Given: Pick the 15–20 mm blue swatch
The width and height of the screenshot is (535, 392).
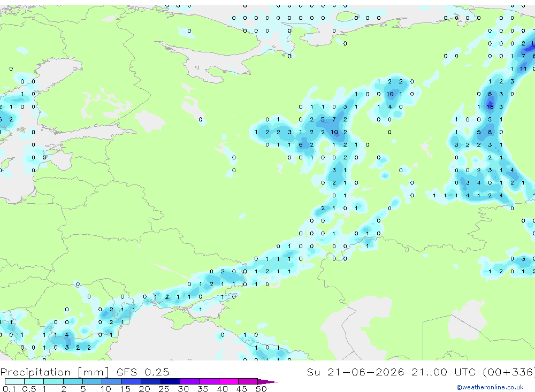Looking at the screenshot, I should (x=132, y=381).
